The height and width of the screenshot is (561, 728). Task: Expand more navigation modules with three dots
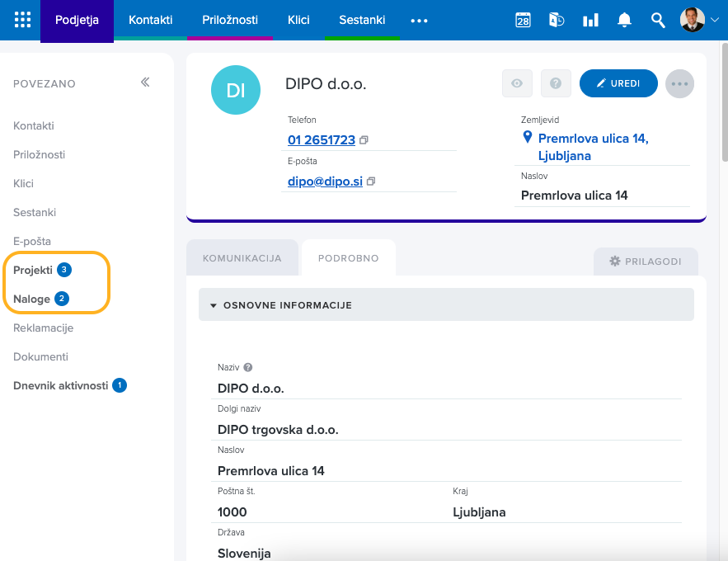click(419, 21)
